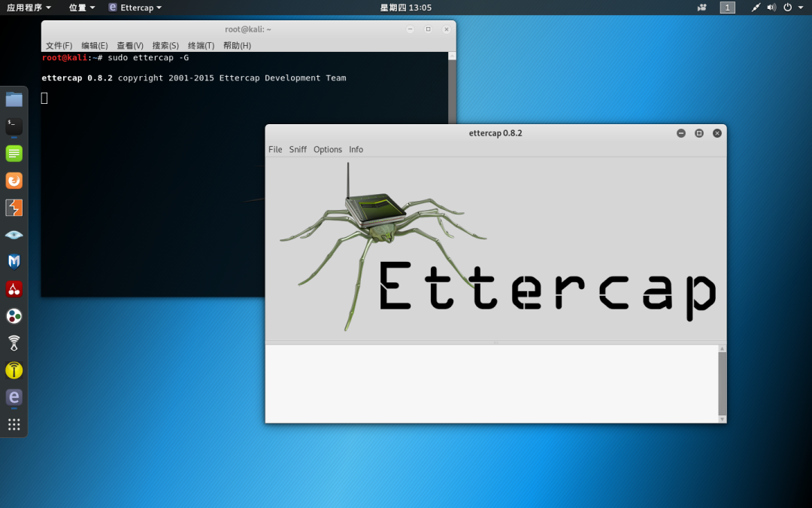Open Ettercap Options menu

(328, 149)
